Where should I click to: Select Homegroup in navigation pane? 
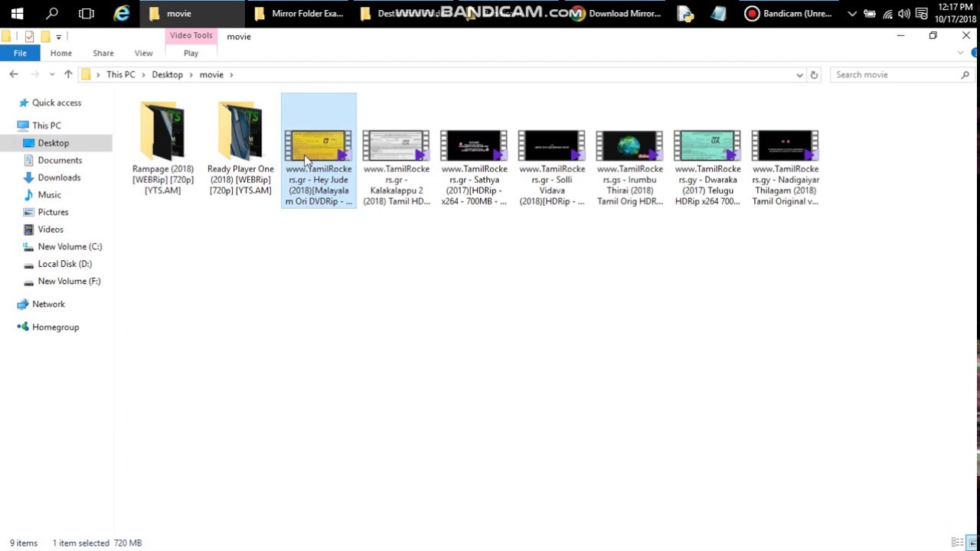(55, 327)
